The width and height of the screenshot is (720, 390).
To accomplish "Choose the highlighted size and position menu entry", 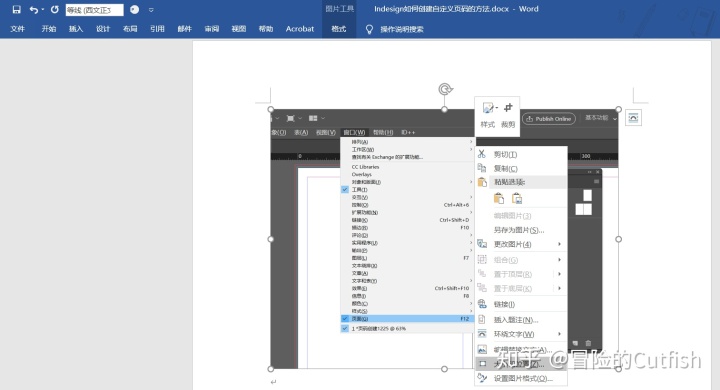I will [x=521, y=364].
